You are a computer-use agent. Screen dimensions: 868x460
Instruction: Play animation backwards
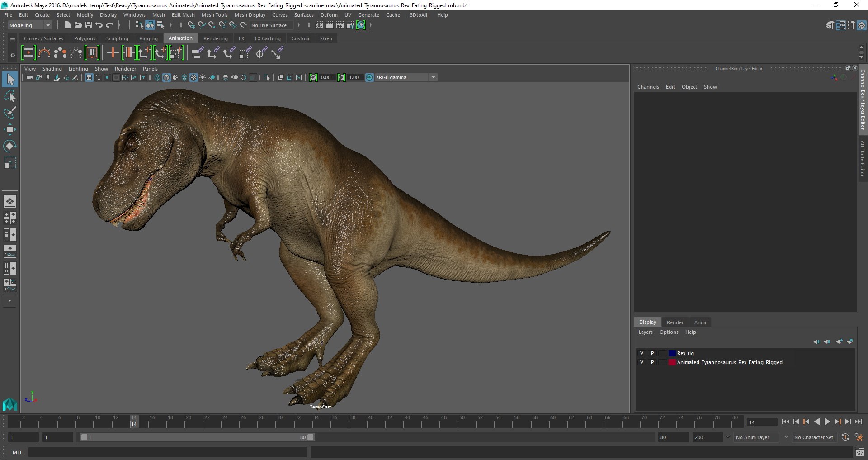click(x=816, y=422)
